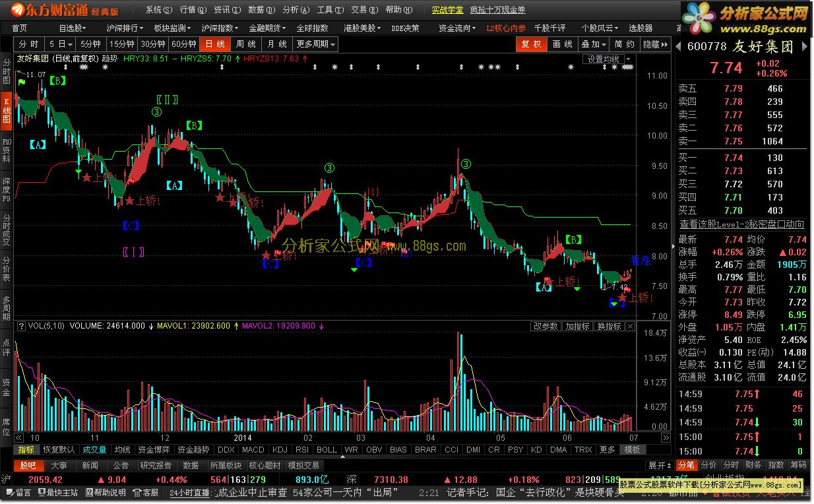Switch to 15分钟 period

click(121, 44)
